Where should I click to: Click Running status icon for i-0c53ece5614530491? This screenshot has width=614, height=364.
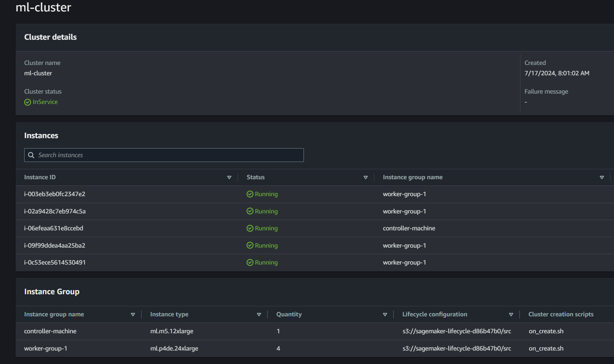coord(250,262)
